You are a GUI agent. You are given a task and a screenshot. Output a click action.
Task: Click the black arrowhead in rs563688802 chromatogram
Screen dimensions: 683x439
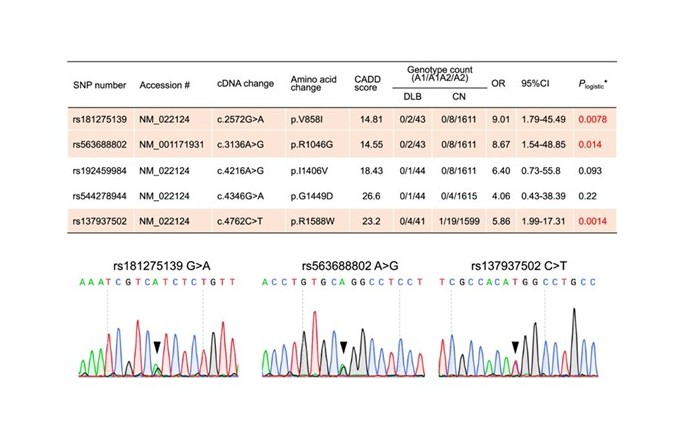343,346
